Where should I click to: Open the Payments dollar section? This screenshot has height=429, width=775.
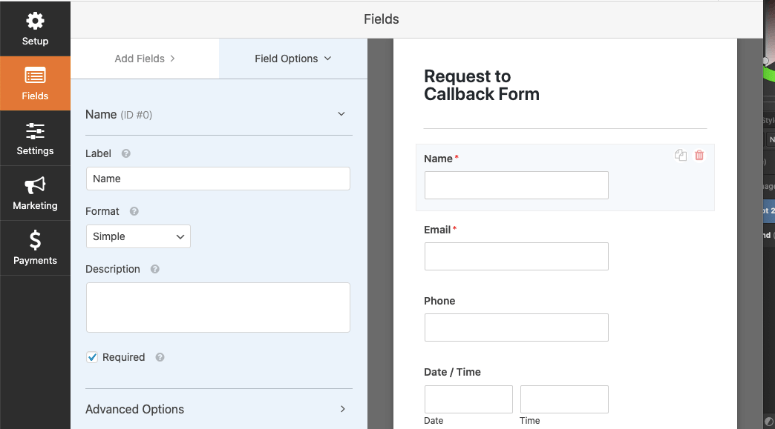tap(35, 248)
